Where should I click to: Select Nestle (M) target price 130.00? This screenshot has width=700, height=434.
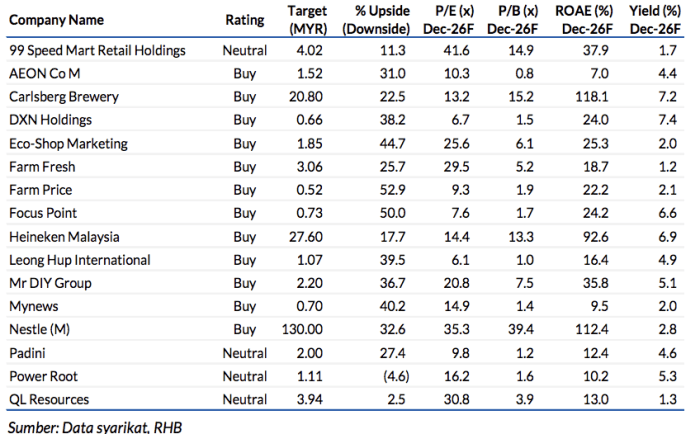(x=303, y=330)
